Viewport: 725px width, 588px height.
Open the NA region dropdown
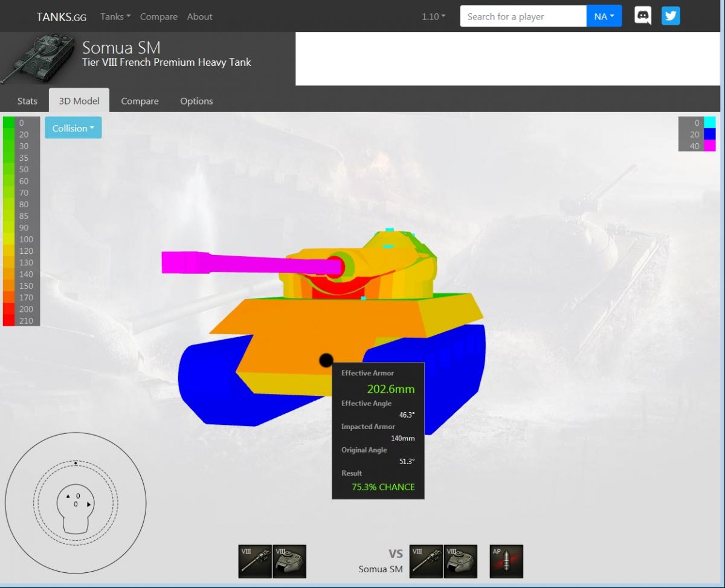pos(604,16)
